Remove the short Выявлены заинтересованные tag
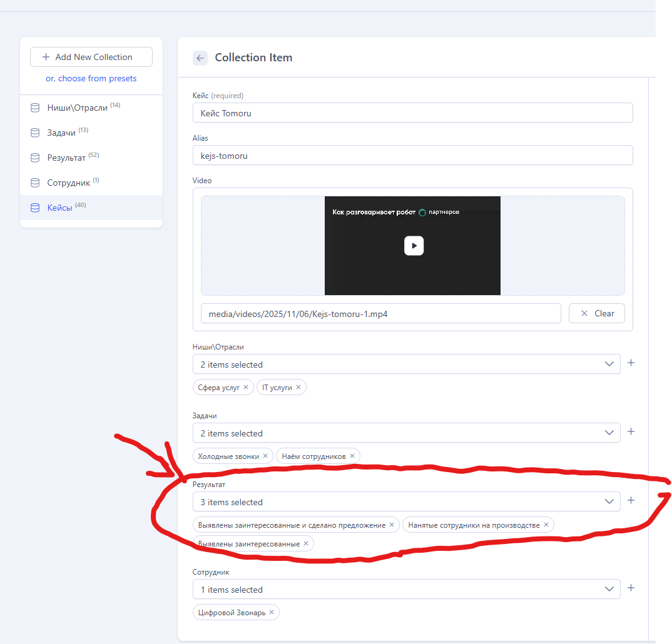This screenshot has height=644, width=672. point(306,543)
